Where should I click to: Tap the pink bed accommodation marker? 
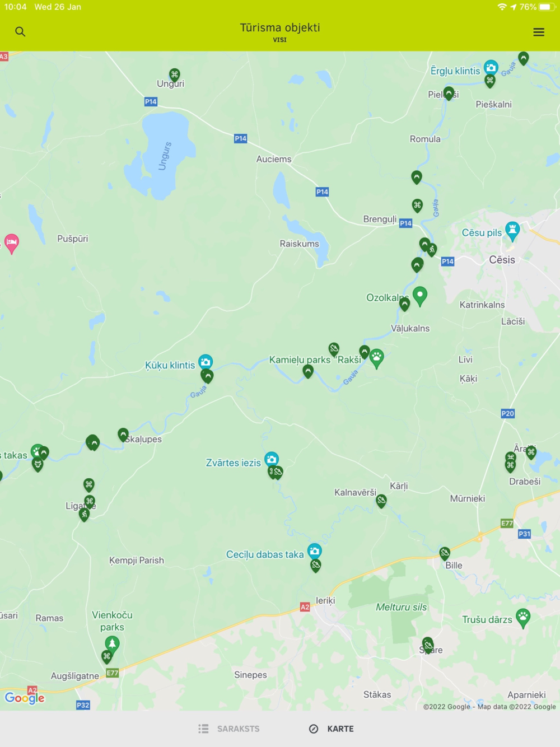coord(12,244)
